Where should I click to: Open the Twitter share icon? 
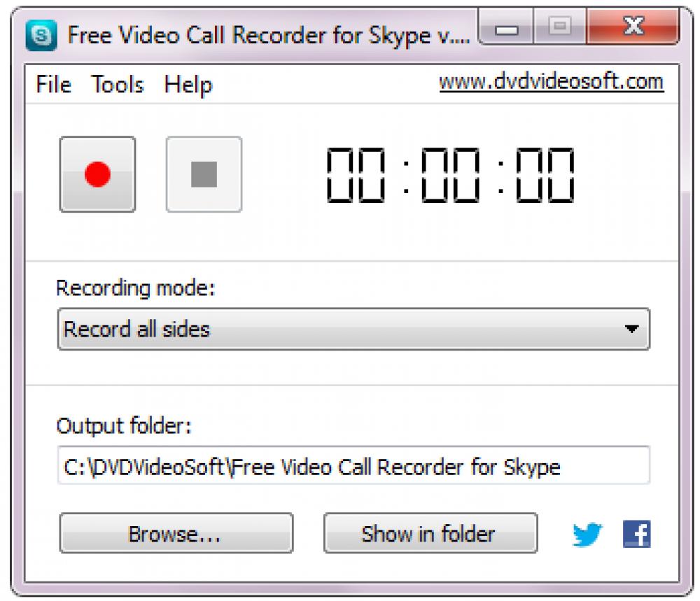pos(589,534)
